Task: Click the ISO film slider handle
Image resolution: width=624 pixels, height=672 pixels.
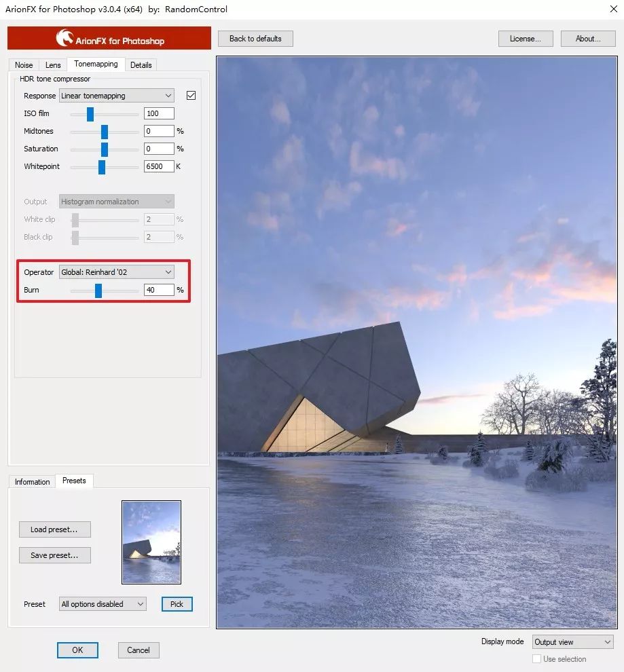Action: click(90, 114)
